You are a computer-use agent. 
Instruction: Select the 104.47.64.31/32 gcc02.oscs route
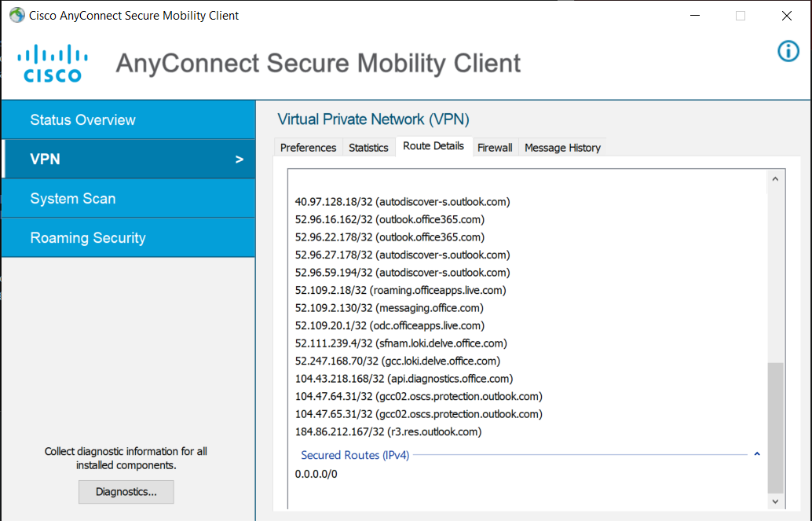click(419, 396)
